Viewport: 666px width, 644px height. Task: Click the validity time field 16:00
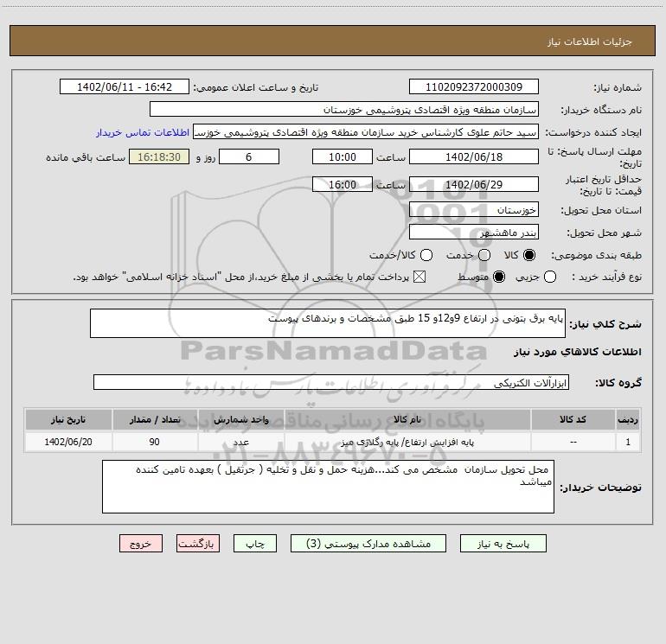(343, 184)
